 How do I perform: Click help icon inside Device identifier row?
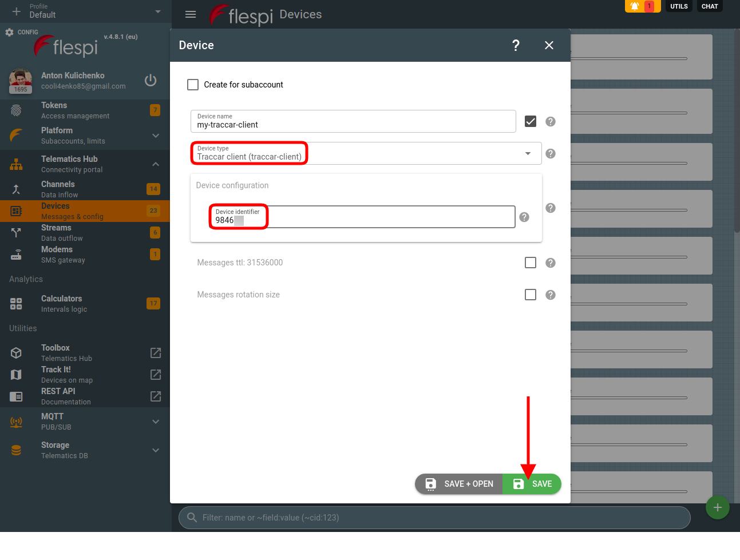524,217
